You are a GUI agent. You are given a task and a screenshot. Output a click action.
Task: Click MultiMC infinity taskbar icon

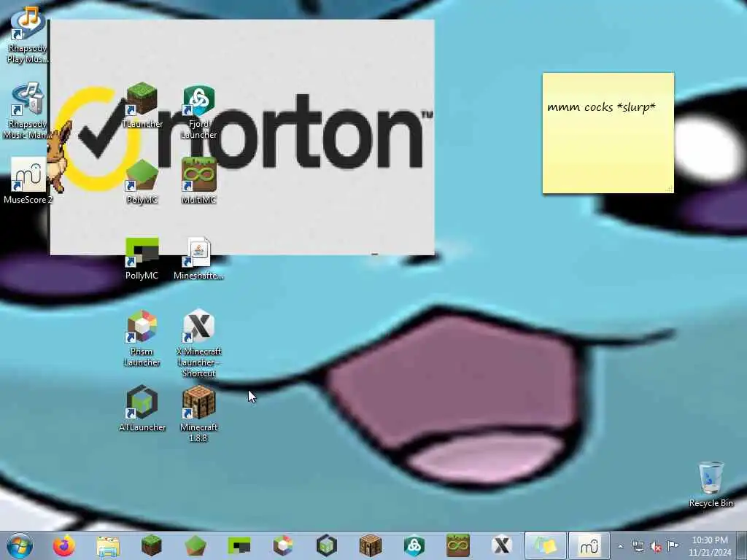458,545
